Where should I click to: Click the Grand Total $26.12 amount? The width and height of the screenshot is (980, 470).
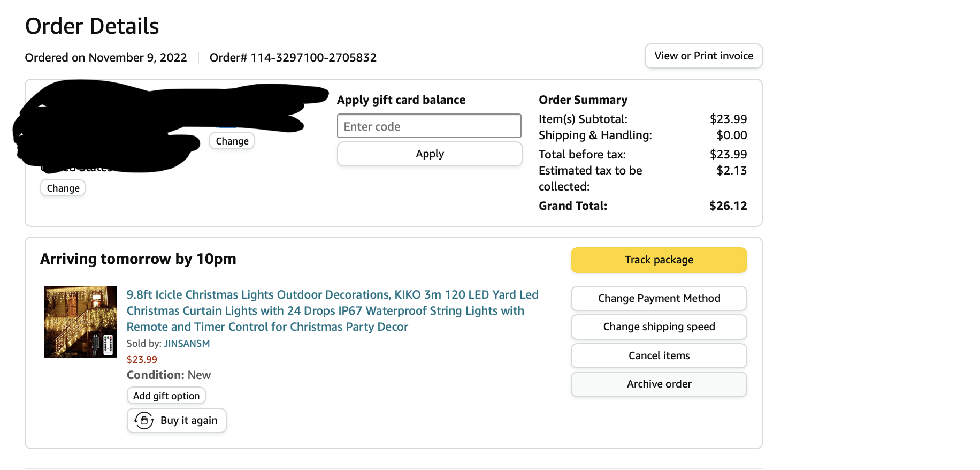click(x=728, y=206)
